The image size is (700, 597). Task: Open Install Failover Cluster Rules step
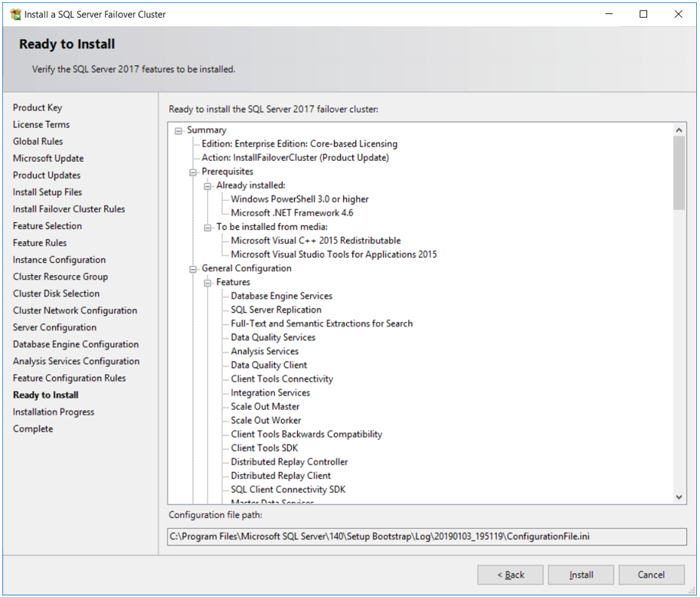point(69,209)
